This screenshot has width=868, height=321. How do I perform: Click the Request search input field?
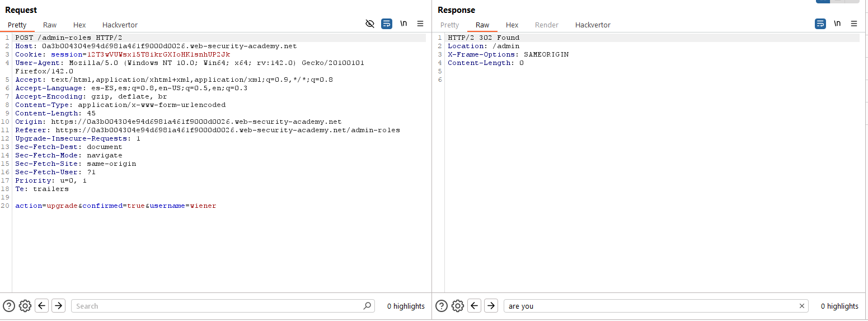point(218,306)
